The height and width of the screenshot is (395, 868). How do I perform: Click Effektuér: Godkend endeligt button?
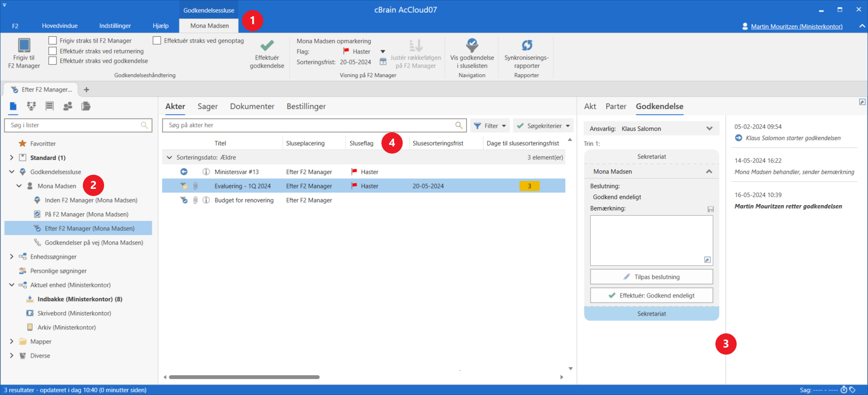651,295
